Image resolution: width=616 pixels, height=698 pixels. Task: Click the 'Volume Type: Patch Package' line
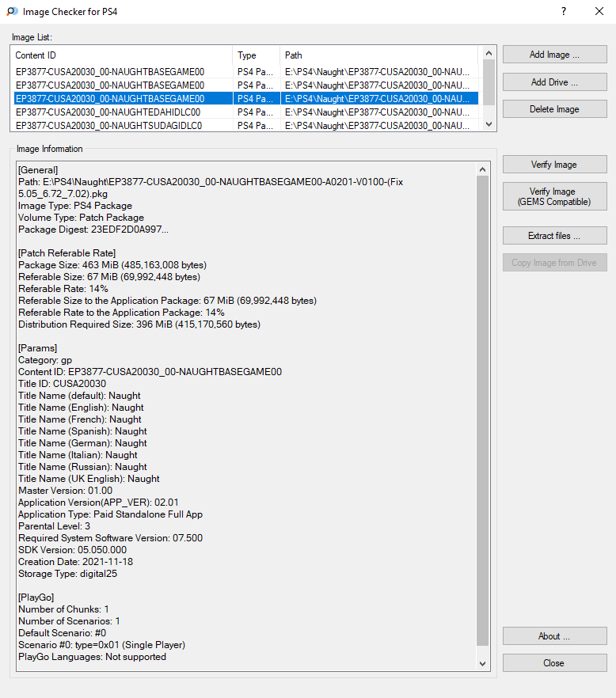(x=81, y=218)
